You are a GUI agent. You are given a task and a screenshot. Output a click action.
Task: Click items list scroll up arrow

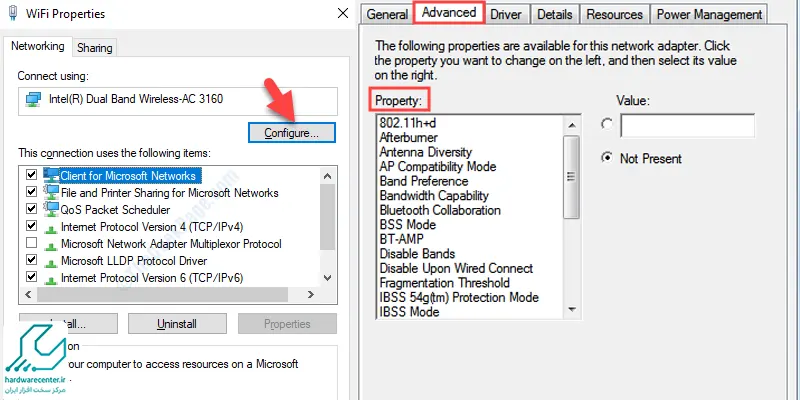[328, 176]
